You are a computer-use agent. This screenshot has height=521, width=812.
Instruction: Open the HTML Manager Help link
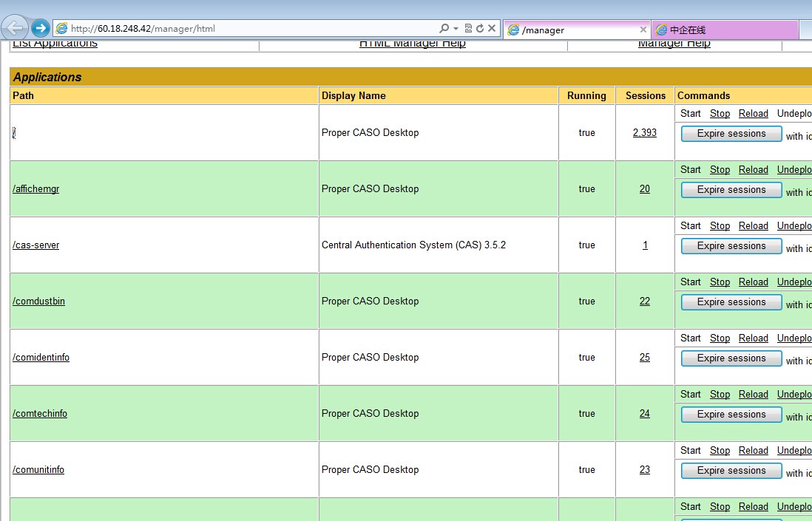412,44
